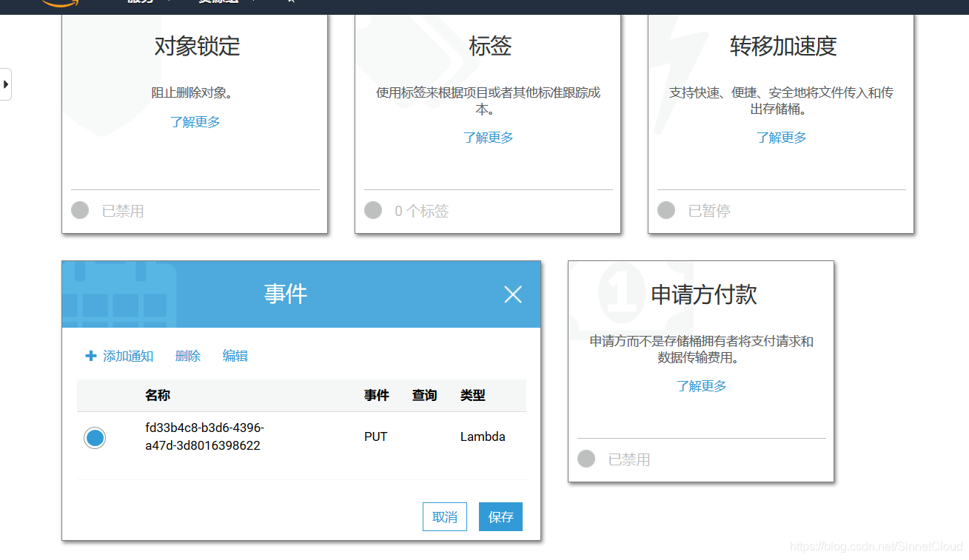Sort the event list by 名称 column

click(x=158, y=395)
